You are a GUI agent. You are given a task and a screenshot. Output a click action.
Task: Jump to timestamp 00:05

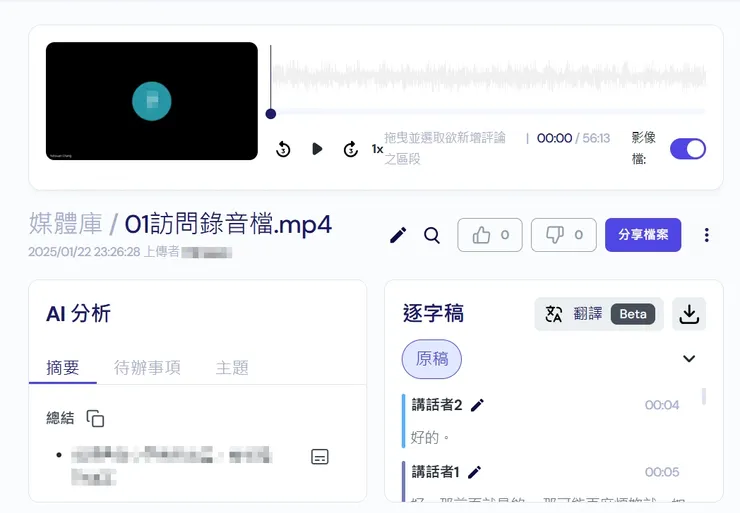[662, 472]
